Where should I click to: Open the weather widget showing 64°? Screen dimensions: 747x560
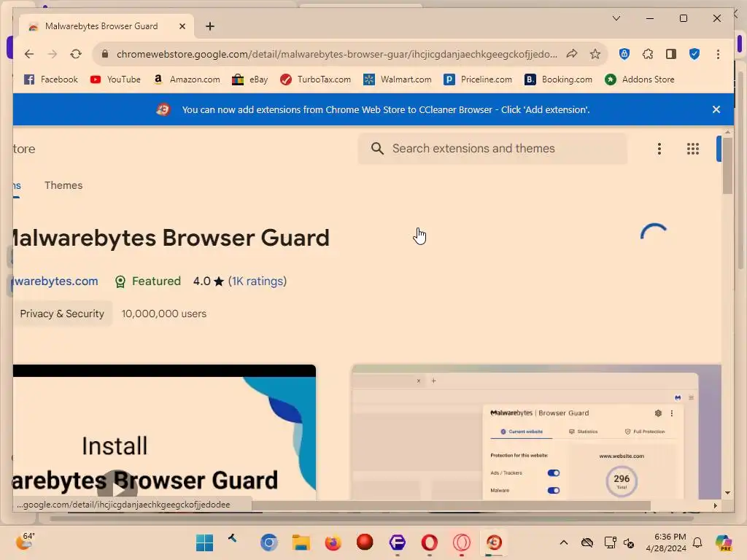click(x=25, y=542)
